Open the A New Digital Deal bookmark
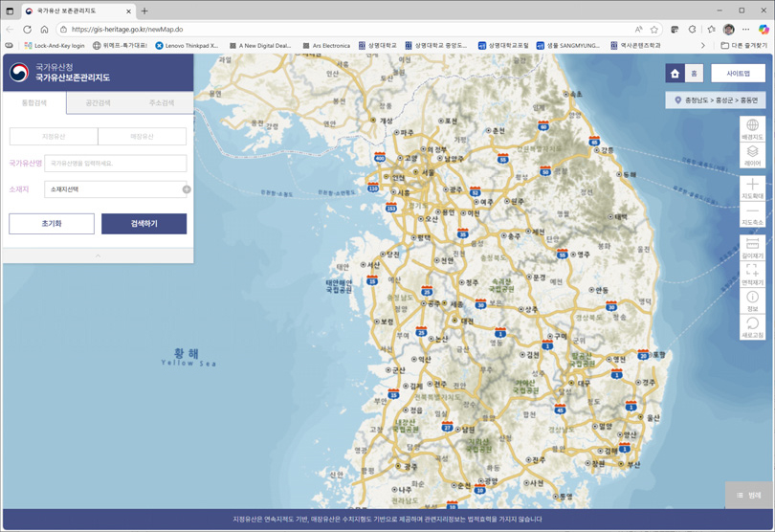 tap(260, 46)
